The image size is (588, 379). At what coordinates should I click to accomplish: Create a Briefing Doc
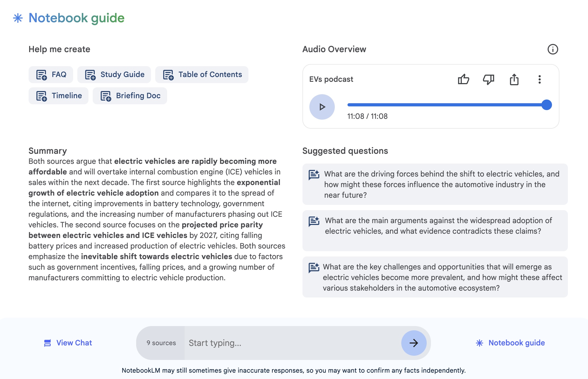[130, 96]
